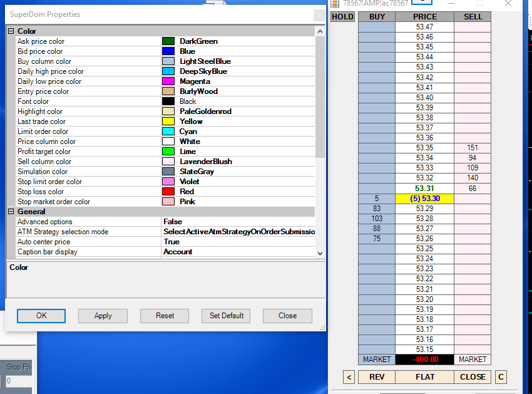Open Caption bar display Account value

pos(238,252)
